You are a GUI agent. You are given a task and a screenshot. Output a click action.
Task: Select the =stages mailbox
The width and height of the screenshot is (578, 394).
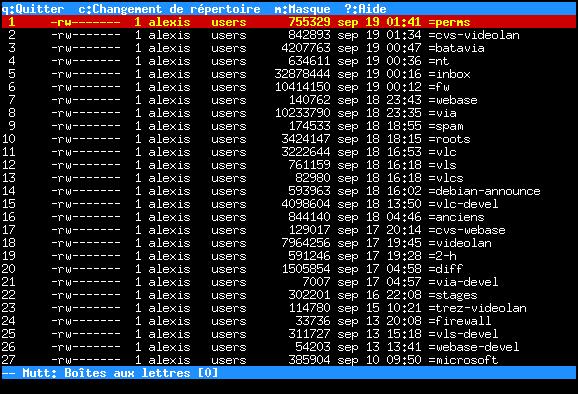click(289, 295)
